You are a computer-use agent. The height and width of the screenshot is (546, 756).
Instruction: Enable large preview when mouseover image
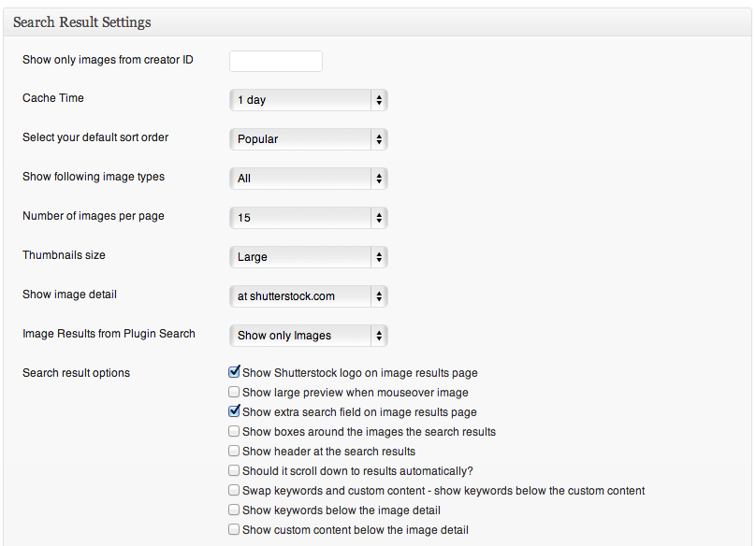234,392
